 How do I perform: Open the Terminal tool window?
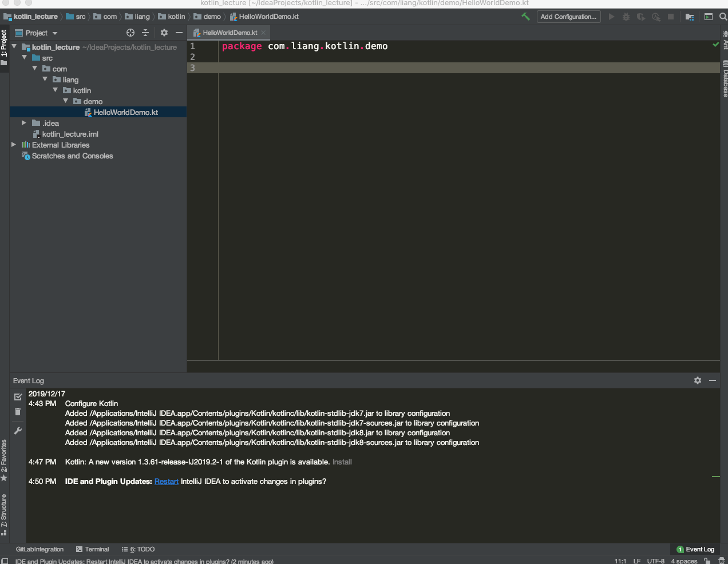click(x=92, y=549)
